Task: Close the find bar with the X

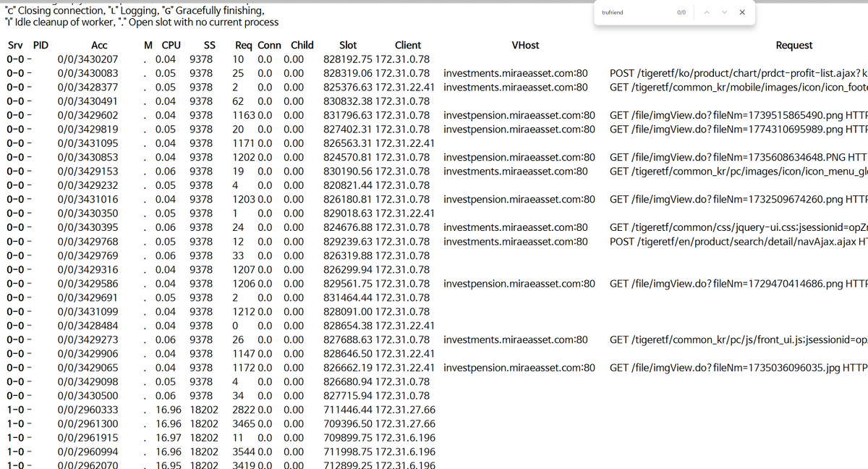Action: (743, 12)
